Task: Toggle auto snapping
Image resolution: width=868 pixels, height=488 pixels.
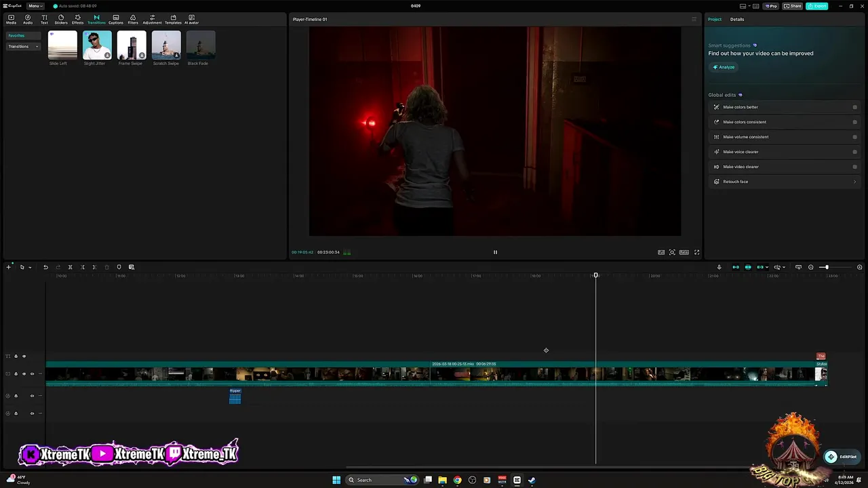Action: pos(748,267)
